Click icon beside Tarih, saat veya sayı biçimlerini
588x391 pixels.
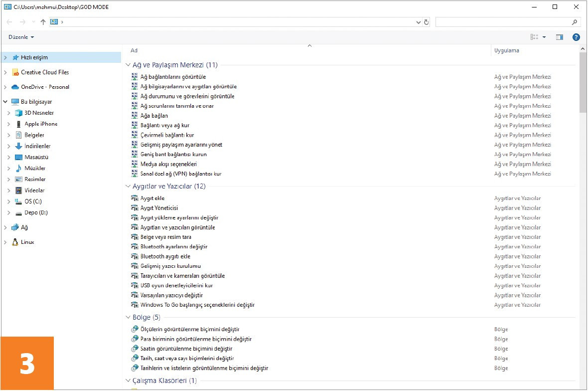pyautogui.click(x=135, y=358)
